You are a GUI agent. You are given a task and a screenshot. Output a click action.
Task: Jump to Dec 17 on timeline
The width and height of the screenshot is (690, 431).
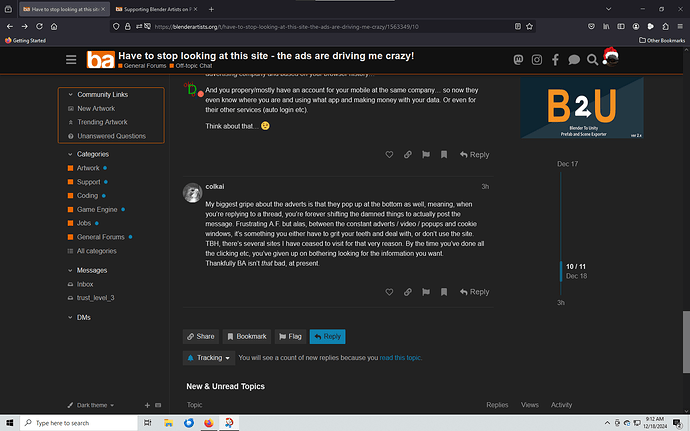click(x=567, y=164)
